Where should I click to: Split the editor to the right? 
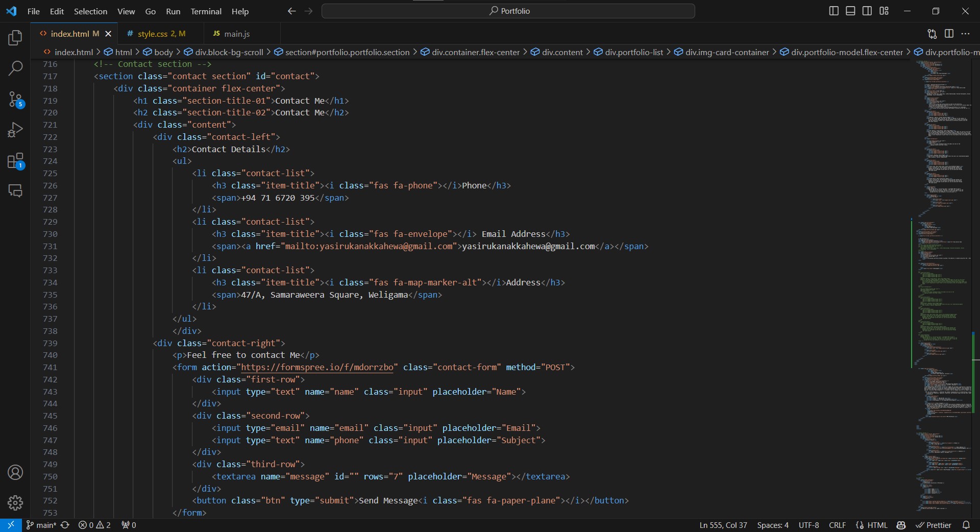pos(949,34)
